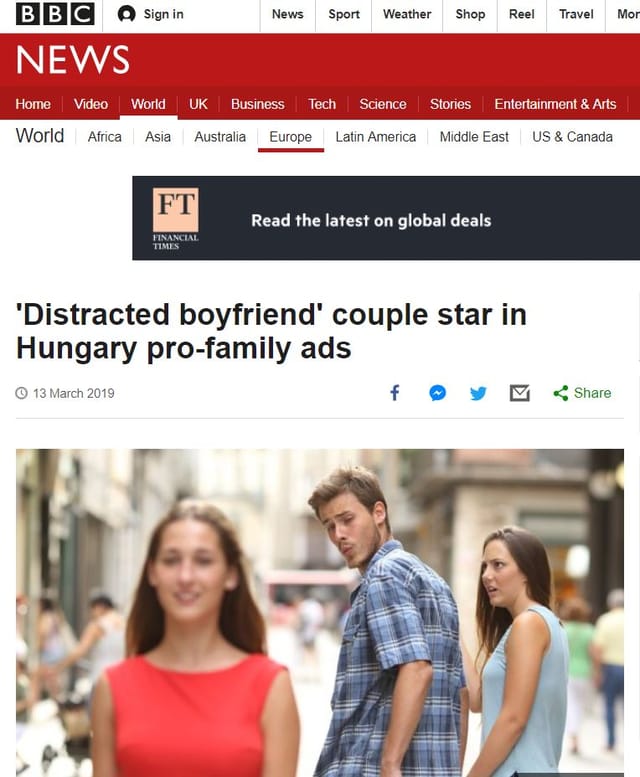Click the Europe region link
Image resolution: width=640 pixels, height=777 pixels.
coord(291,137)
